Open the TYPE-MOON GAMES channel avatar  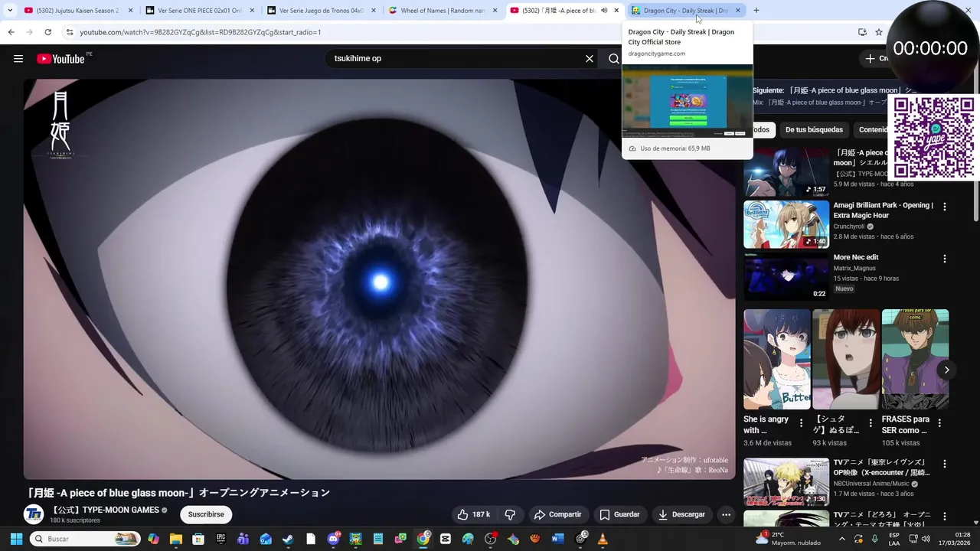coord(34,514)
